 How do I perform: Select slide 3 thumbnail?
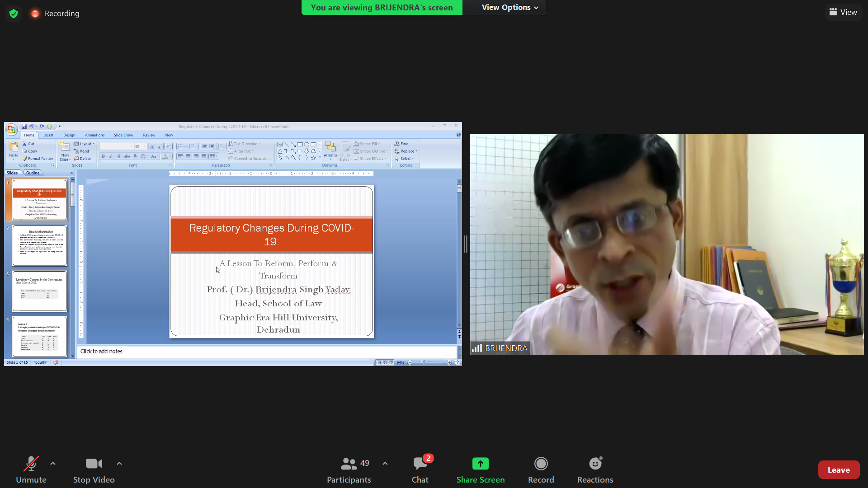click(40, 291)
